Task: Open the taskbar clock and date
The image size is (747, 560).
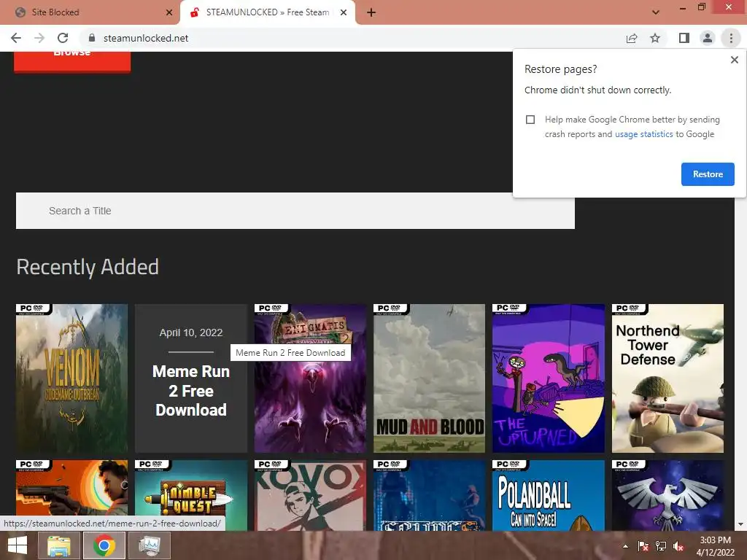Action: tap(715, 546)
